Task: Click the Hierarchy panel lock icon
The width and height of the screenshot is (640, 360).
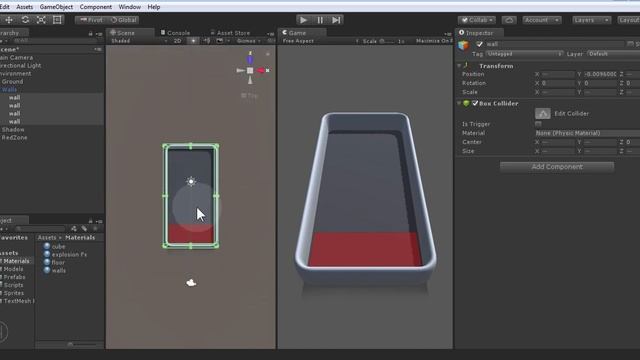Action: pyautogui.click(x=90, y=33)
